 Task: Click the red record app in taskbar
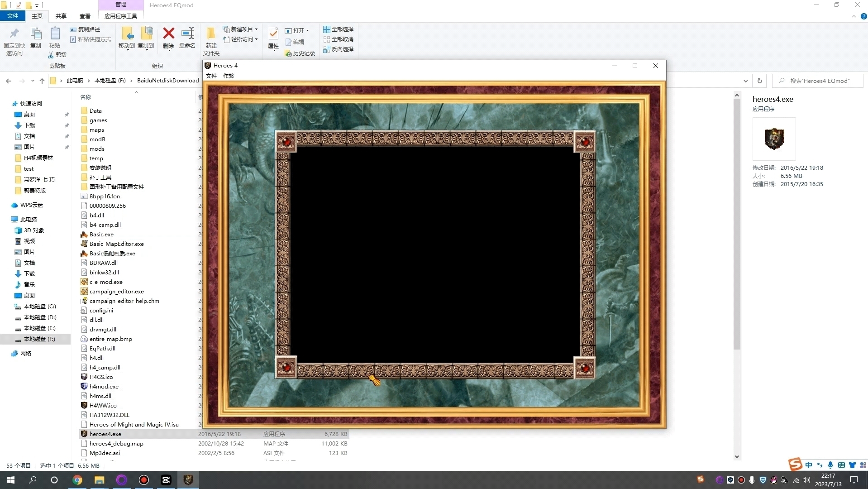[x=144, y=480]
